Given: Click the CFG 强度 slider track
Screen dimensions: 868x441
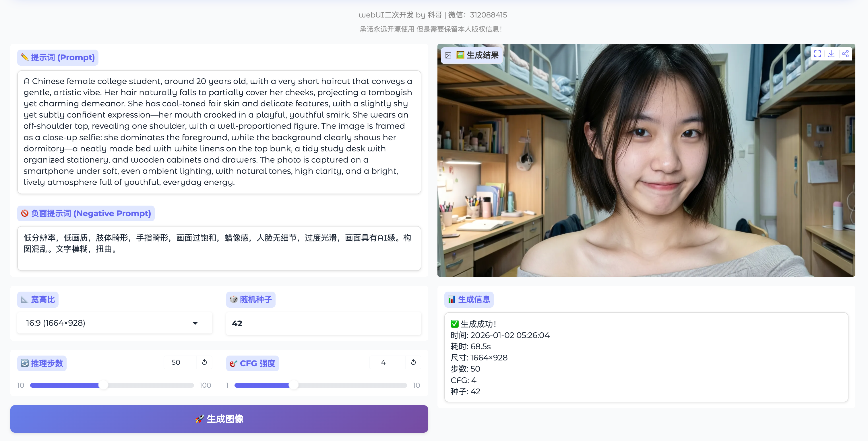Looking at the screenshot, I should pos(350,385).
